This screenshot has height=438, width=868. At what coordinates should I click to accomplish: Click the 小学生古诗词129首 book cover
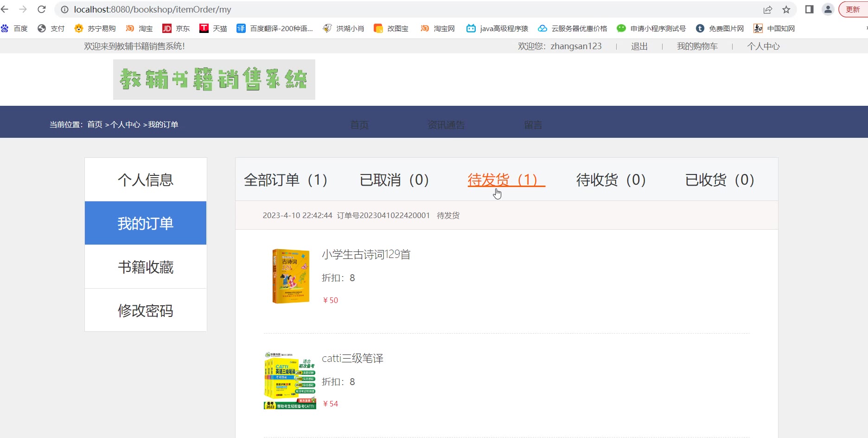point(291,277)
